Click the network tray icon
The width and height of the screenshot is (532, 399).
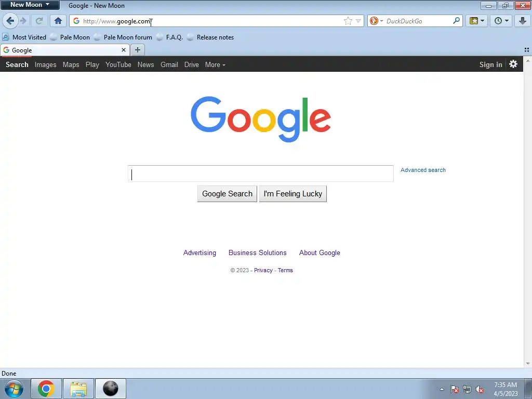point(467,389)
